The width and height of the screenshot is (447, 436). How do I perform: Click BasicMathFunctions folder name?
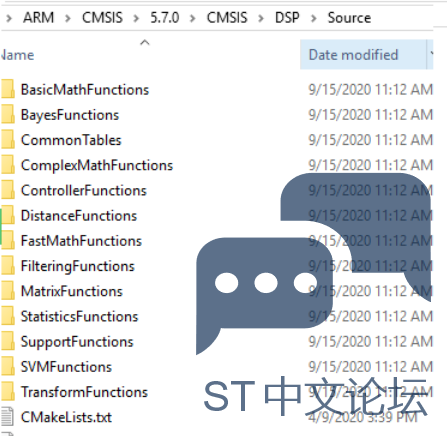pos(85,90)
